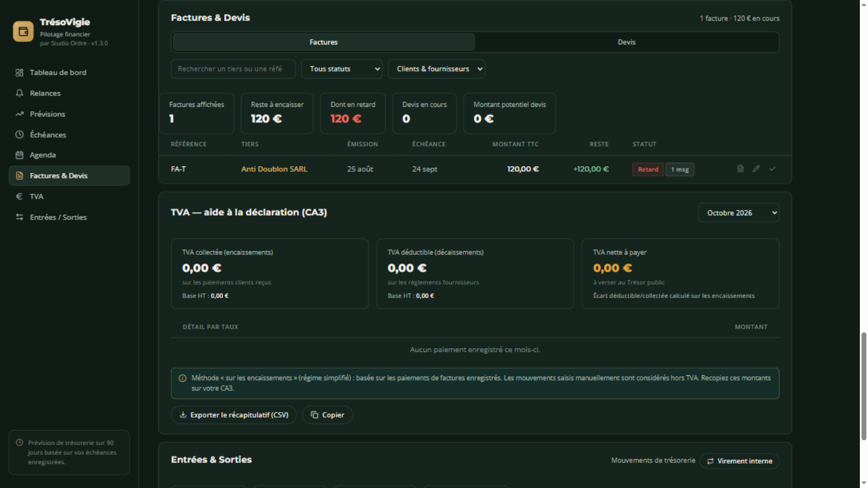Click the Factures affichées summary card
The width and height of the screenshot is (868, 488).
click(x=196, y=113)
